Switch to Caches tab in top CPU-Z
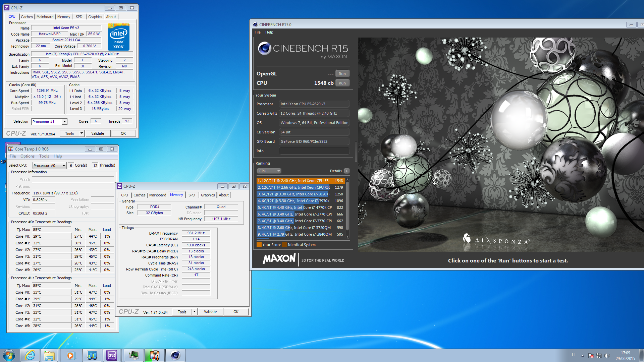Screen dimensions: 644x362 pos(27,17)
